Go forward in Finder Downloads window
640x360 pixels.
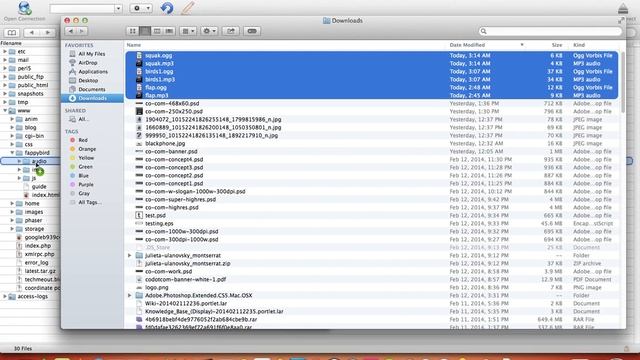[82, 31]
